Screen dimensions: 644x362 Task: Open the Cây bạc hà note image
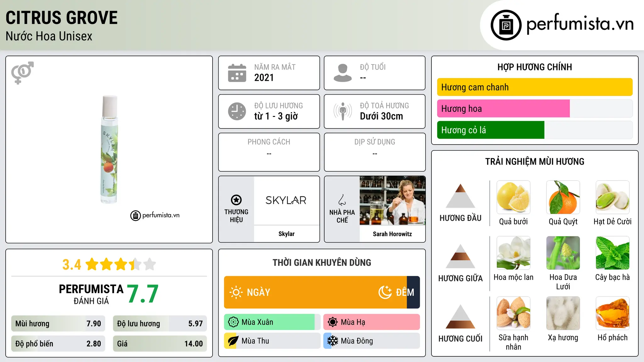(x=613, y=253)
